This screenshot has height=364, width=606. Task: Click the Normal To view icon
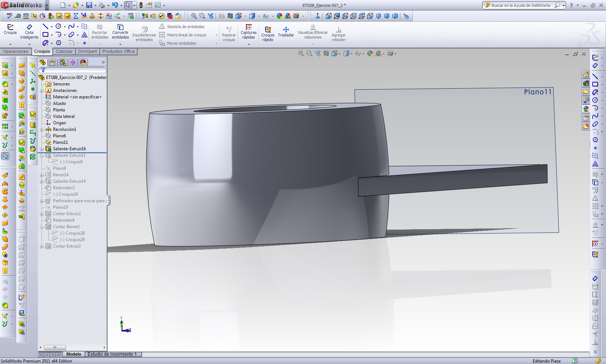point(317,16)
